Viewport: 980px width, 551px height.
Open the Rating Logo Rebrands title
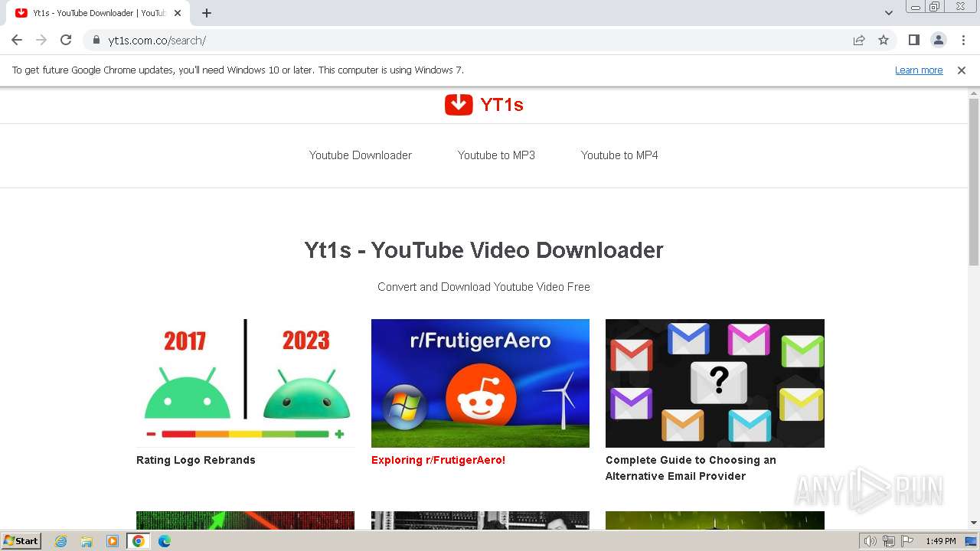[x=196, y=460]
